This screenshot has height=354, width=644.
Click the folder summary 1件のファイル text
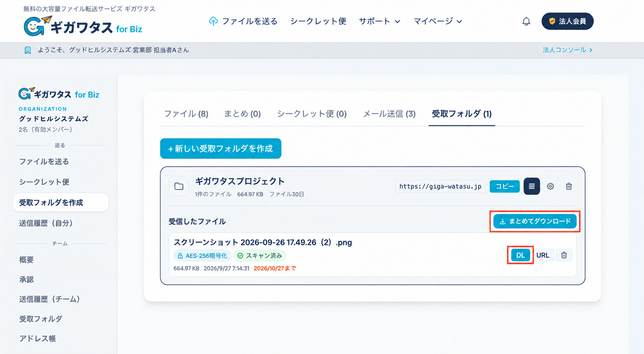point(213,194)
